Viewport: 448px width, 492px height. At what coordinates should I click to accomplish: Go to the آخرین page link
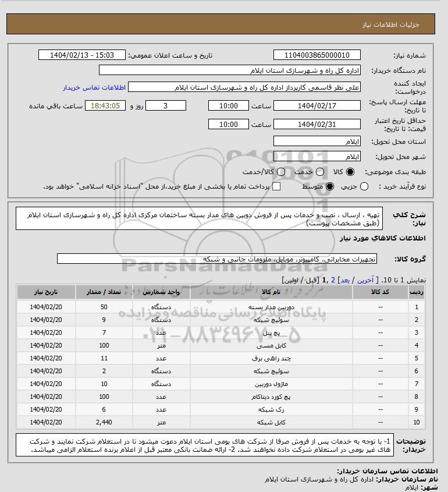tap(365, 280)
